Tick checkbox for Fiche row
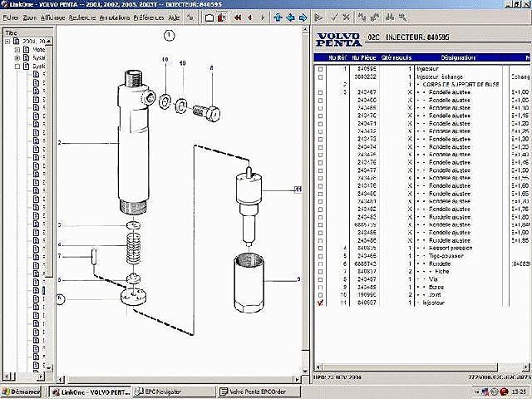 click(320, 272)
